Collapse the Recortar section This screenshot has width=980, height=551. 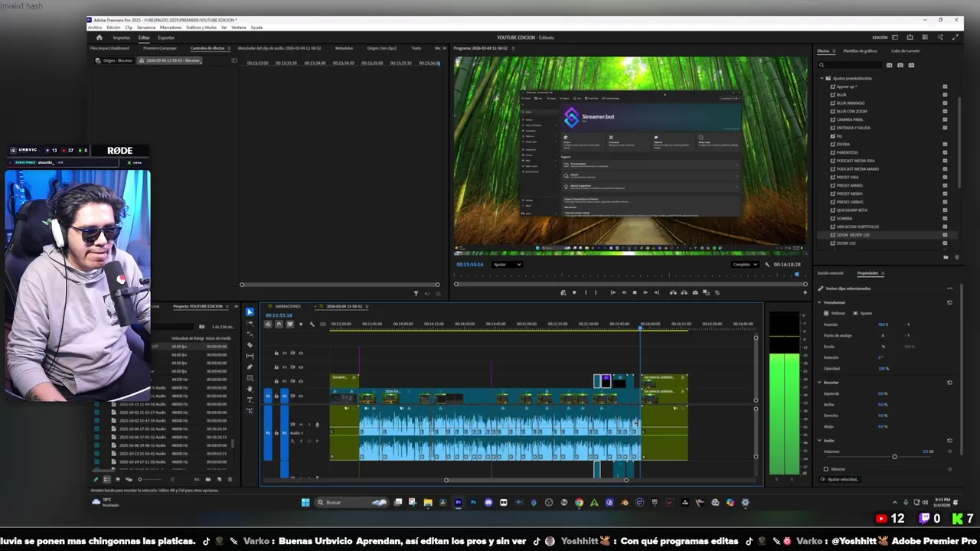(x=820, y=383)
